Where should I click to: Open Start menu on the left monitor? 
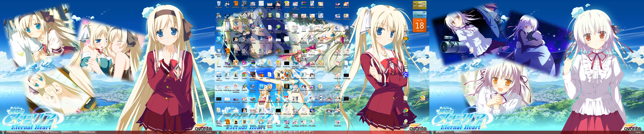pos(3,132)
